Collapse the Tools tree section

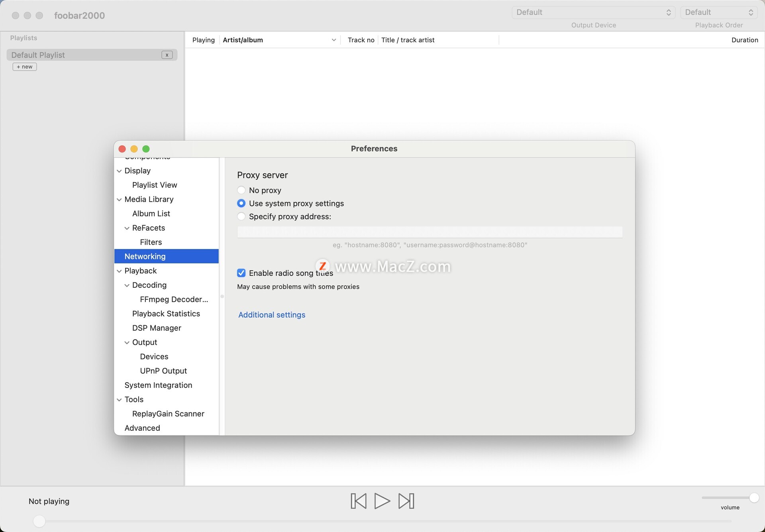[119, 400]
